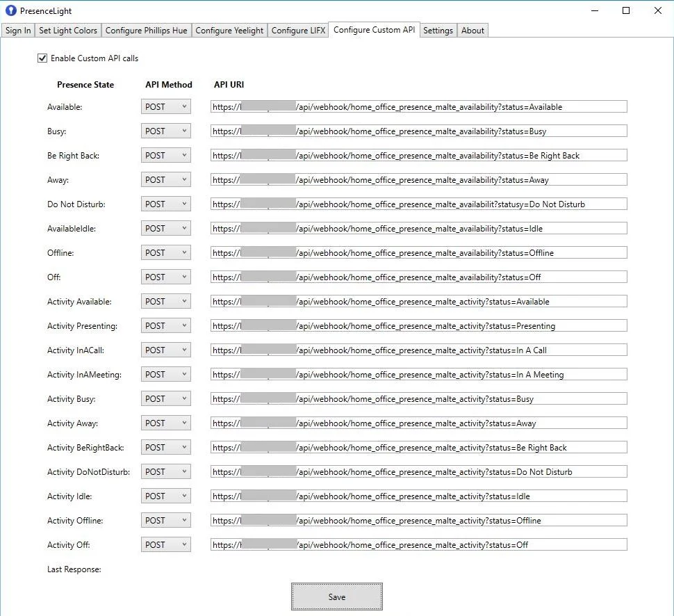Open method dropdown for Activity Busy
Viewport: 674px width, 616px height.
[x=166, y=399]
